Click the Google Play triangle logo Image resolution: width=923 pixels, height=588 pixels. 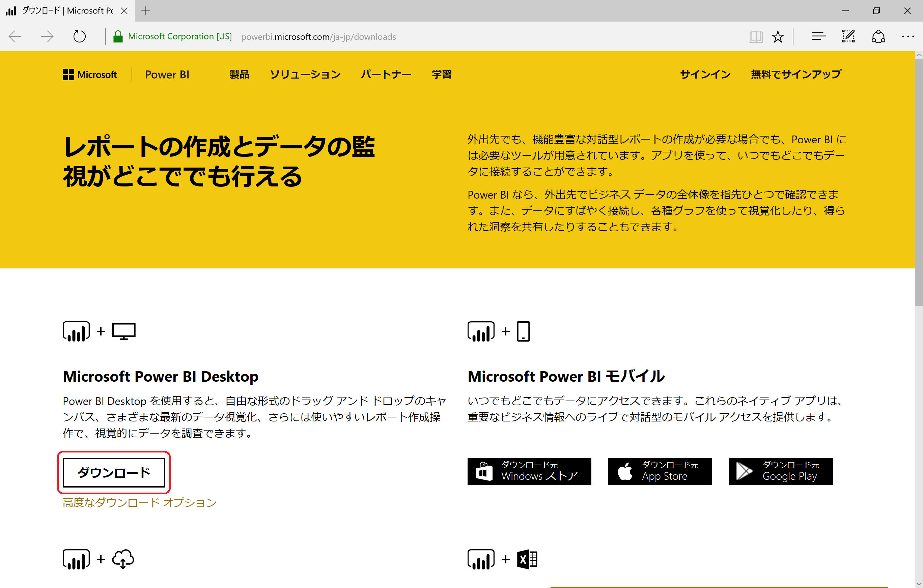(744, 471)
